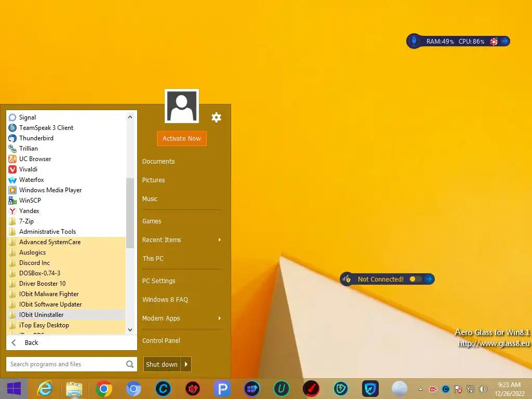Launch Chromium from the taskbar

pos(134,389)
